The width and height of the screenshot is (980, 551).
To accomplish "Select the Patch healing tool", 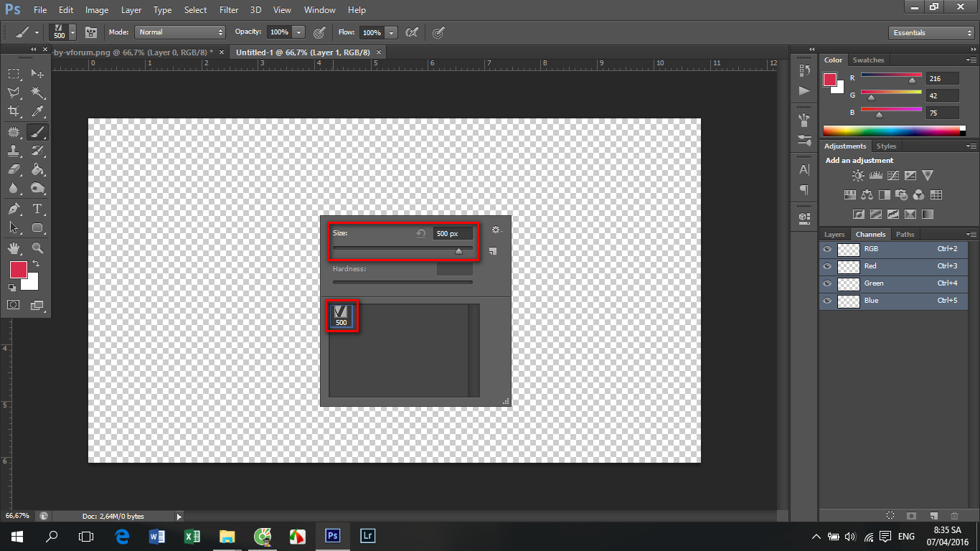I will click(14, 132).
